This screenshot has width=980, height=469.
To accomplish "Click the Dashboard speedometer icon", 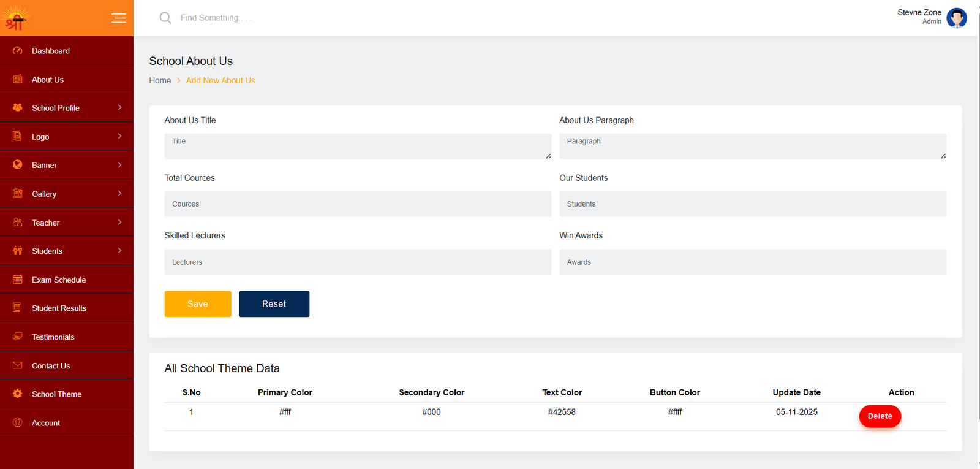I will coord(18,50).
